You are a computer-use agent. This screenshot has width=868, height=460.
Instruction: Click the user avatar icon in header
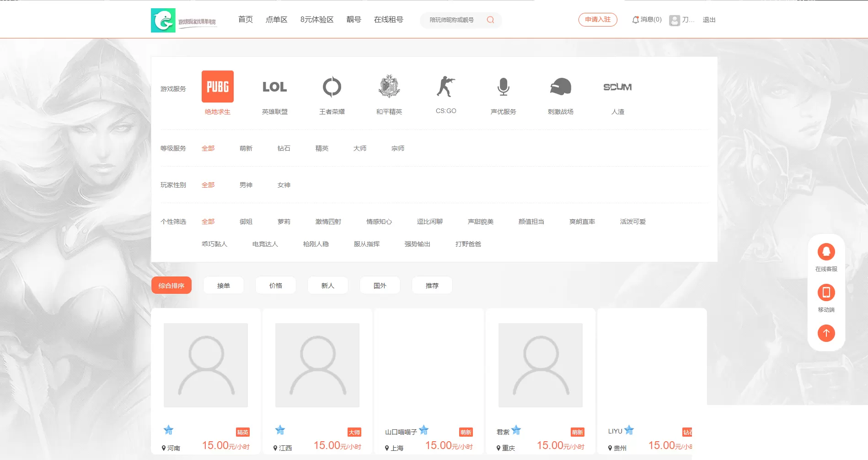point(674,20)
